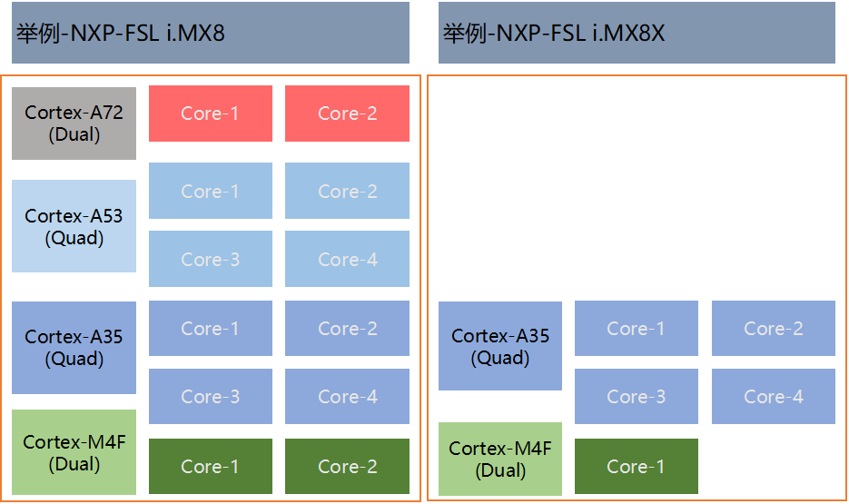Select the i.MX8X Cortex-M4F (Dual) block
The height and width of the screenshot is (504, 849).
coord(500,460)
